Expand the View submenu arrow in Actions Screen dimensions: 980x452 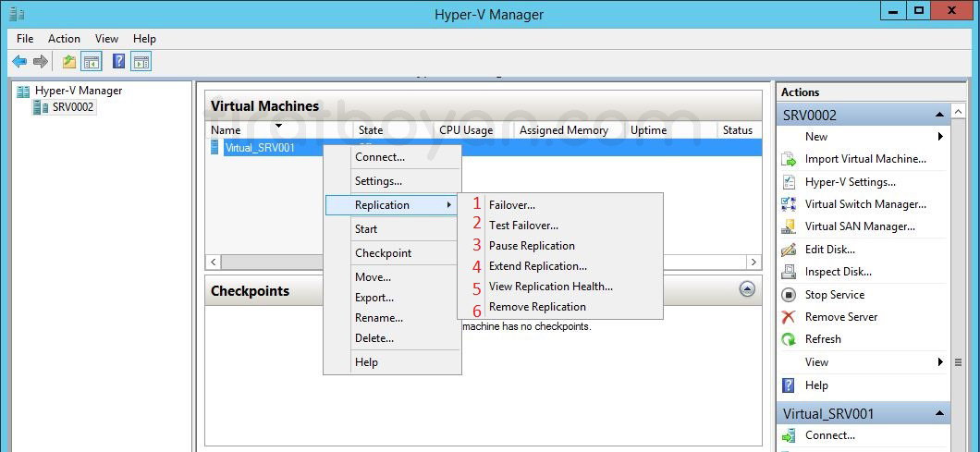point(940,362)
